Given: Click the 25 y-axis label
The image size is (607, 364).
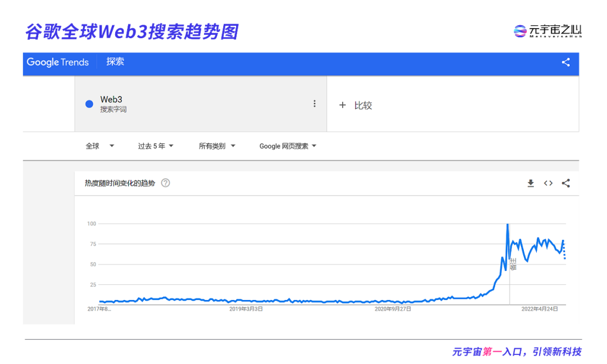Looking at the screenshot, I should 93,284.
